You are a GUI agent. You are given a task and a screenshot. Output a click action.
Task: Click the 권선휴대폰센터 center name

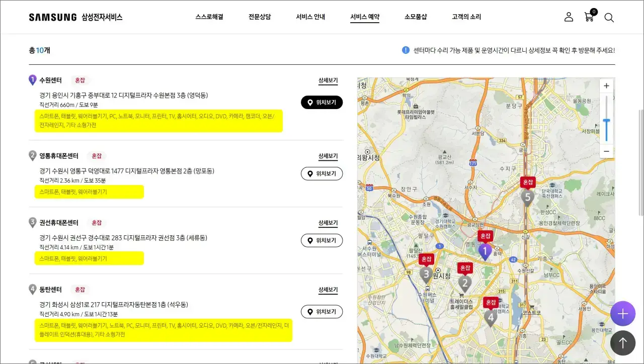point(59,223)
